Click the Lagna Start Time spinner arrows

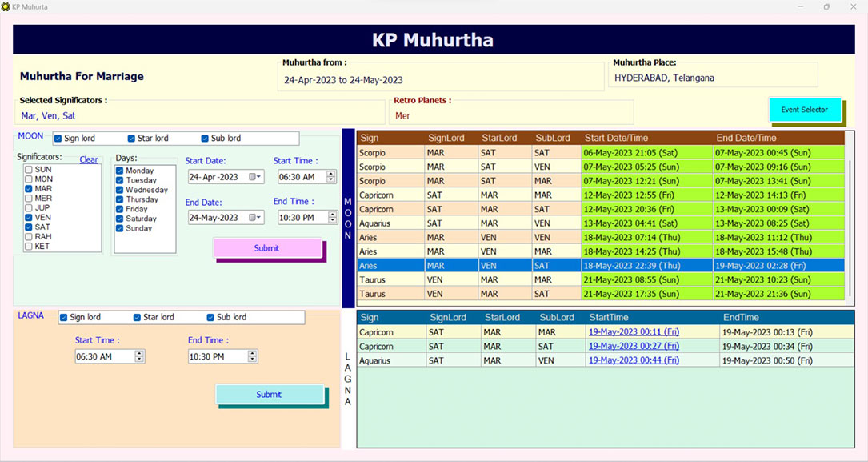(139, 356)
